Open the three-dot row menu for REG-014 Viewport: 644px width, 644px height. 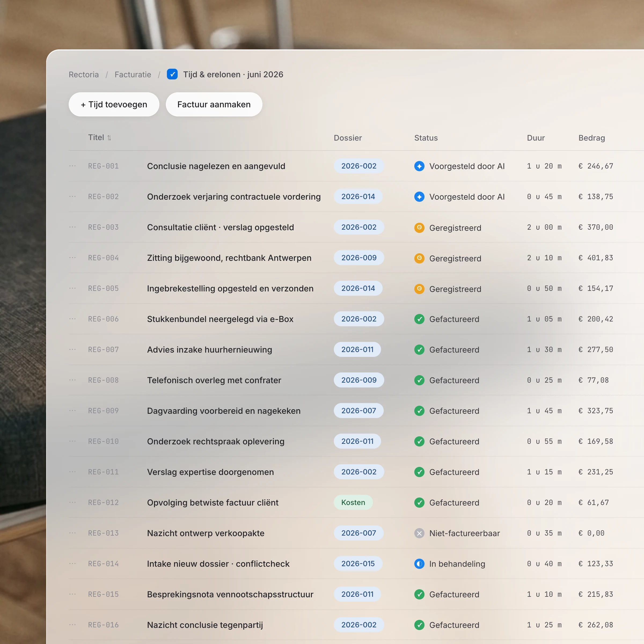[72, 564]
